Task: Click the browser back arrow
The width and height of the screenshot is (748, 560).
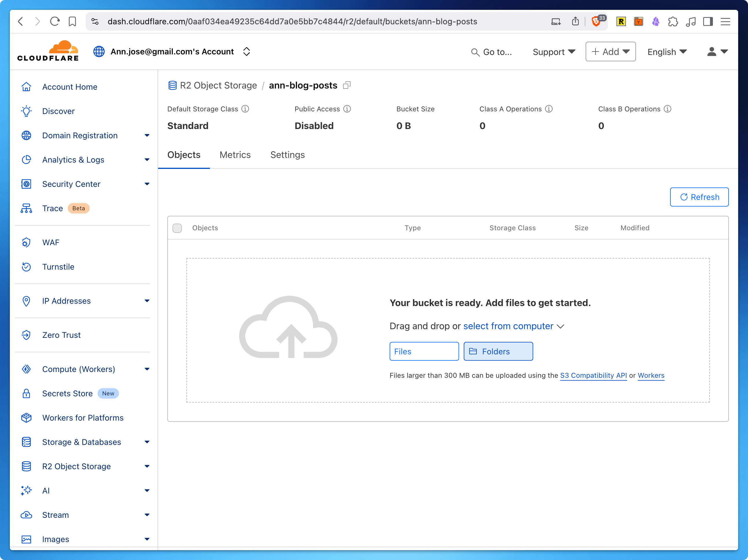Action: (21, 22)
